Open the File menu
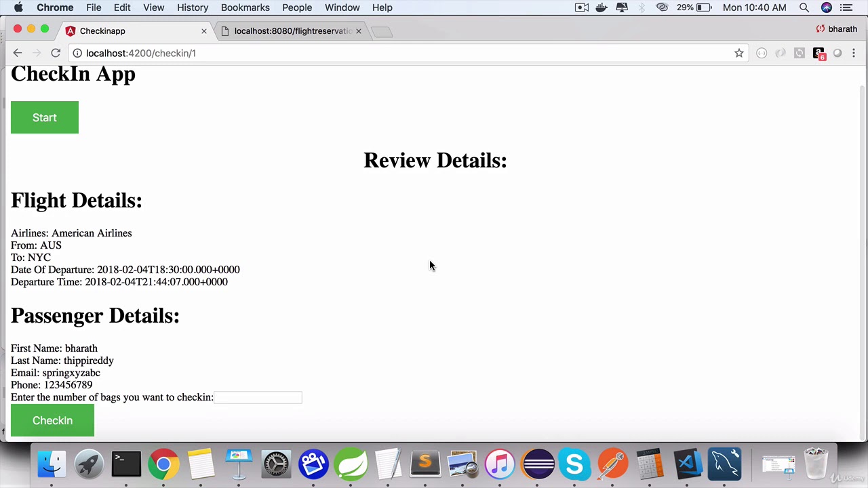The width and height of the screenshot is (868, 488). click(x=94, y=7)
